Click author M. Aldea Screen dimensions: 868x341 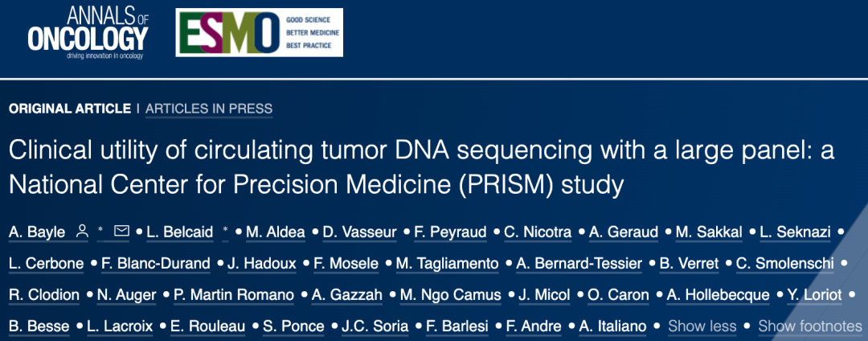pos(276,232)
